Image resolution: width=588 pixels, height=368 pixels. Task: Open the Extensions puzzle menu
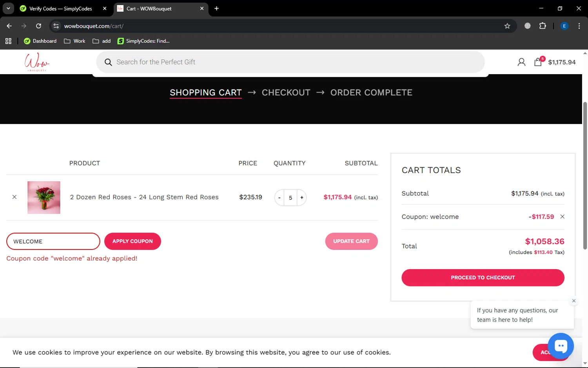coord(543,26)
